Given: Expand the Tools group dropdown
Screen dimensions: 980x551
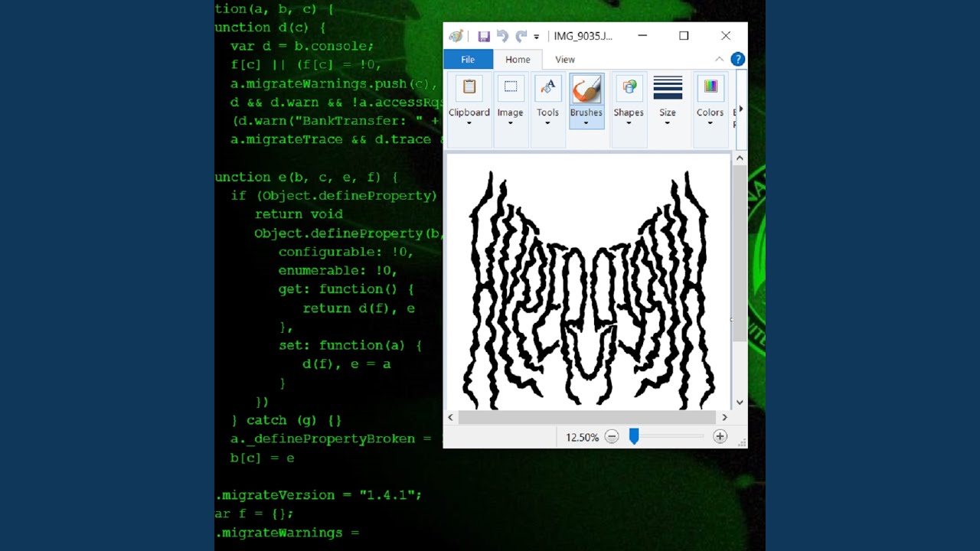Looking at the screenshot, I should tap(547, 123).
